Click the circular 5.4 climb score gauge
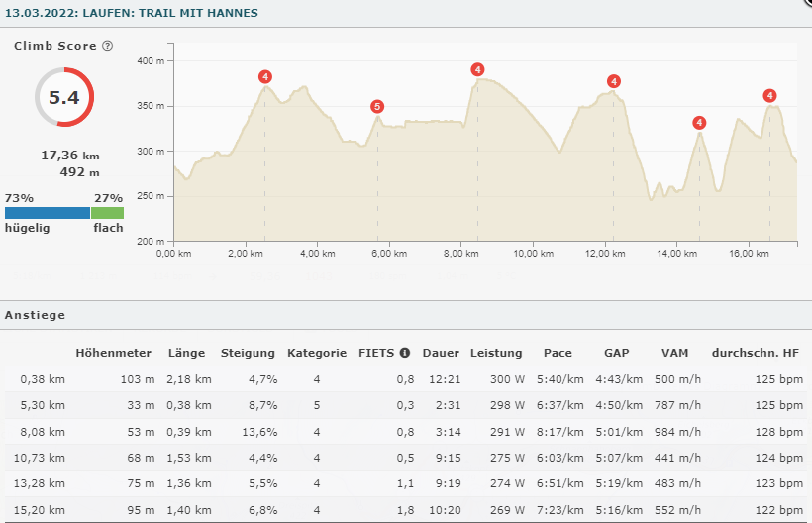Image resolution: width=812 pixels, height=523 pixels. pyautogui.click(x=63, y=97)
